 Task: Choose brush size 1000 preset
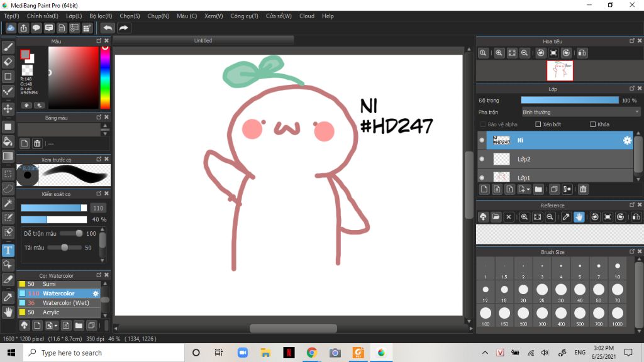tap(618, 315)
